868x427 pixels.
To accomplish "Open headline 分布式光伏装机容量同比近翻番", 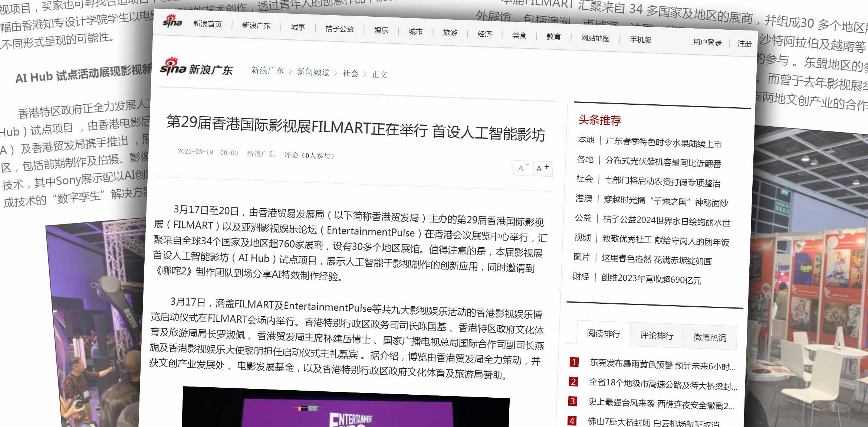I will point(663,162).
